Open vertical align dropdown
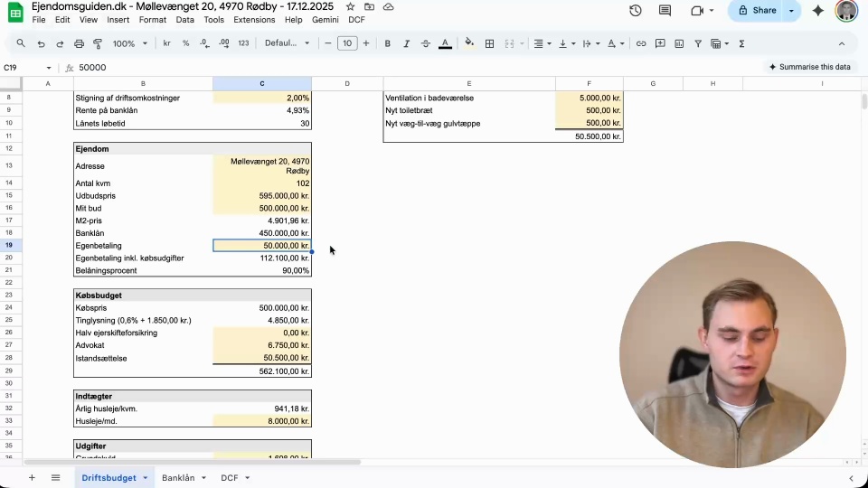 (567, 43)
